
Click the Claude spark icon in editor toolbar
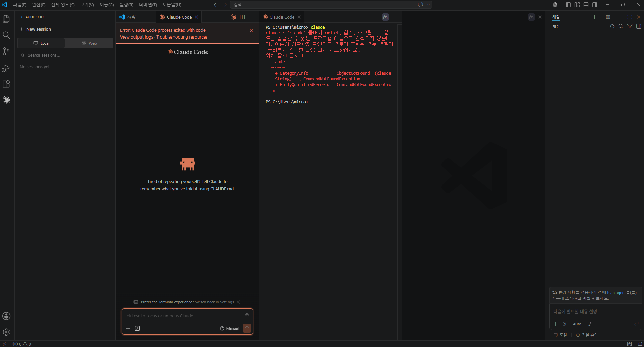(x=234, y=17)
